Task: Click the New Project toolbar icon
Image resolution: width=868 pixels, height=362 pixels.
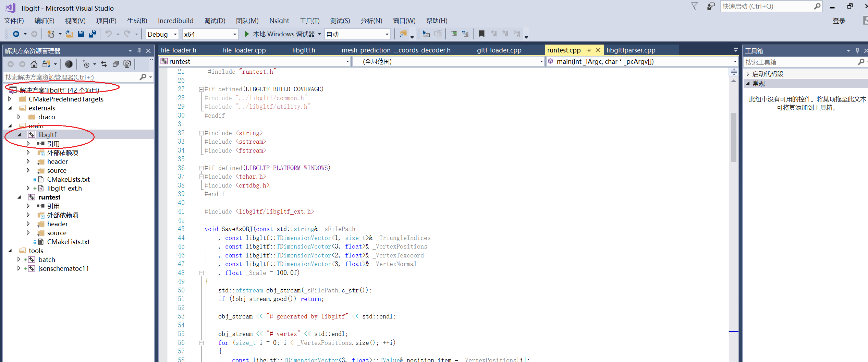Action: 50,34
